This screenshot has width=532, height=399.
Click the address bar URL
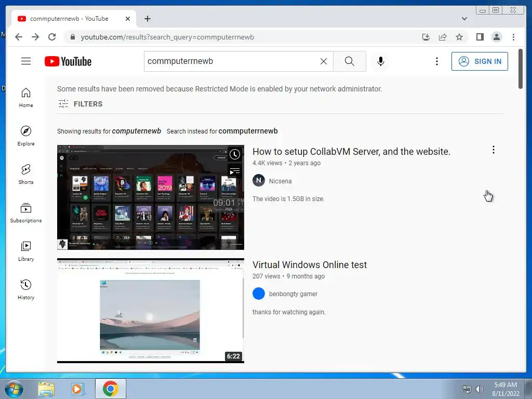point(167,37)
